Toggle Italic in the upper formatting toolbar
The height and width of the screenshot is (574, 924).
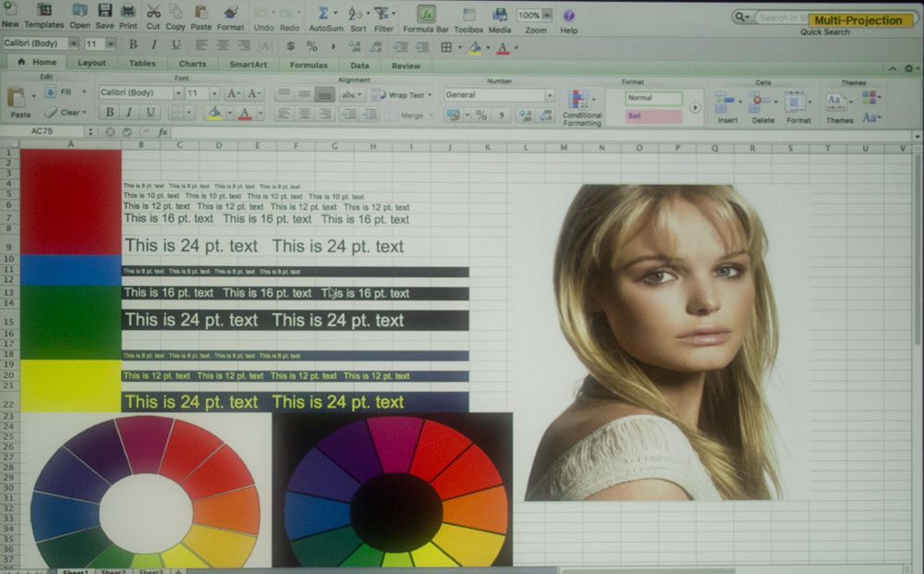pos(154,44)
